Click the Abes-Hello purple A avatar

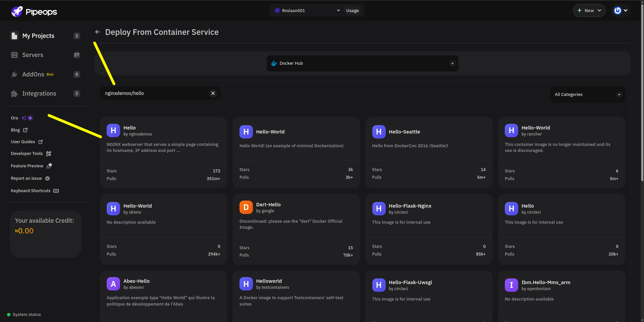click(x=113, y=284)
